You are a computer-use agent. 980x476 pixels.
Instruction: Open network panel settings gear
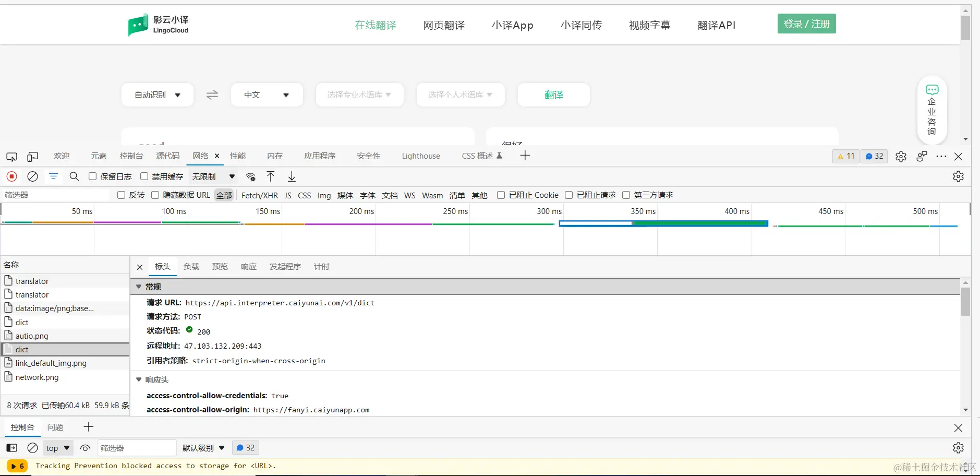click(x=958, y=176)
